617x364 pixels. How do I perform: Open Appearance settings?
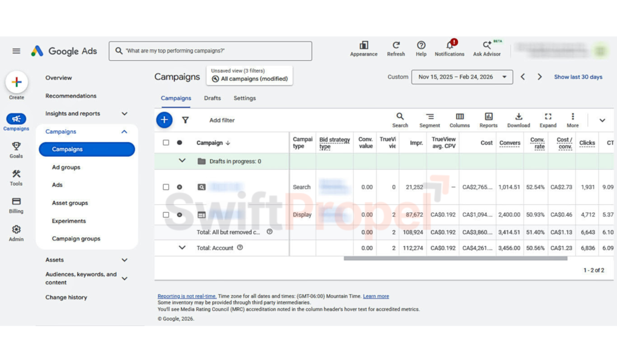point(363,49)
